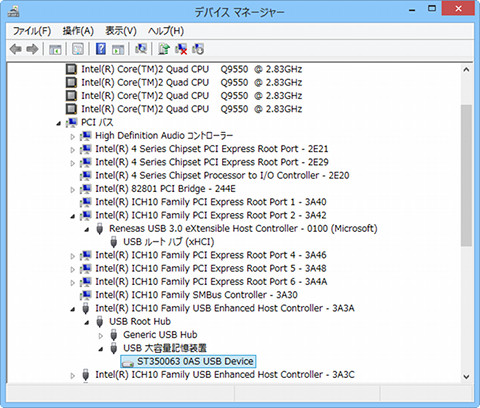Select Renesas USB 3.0 eXtensible Host Controller
Image resolution: width=480 pixels, height=408 pixels.
coord(243,228)
